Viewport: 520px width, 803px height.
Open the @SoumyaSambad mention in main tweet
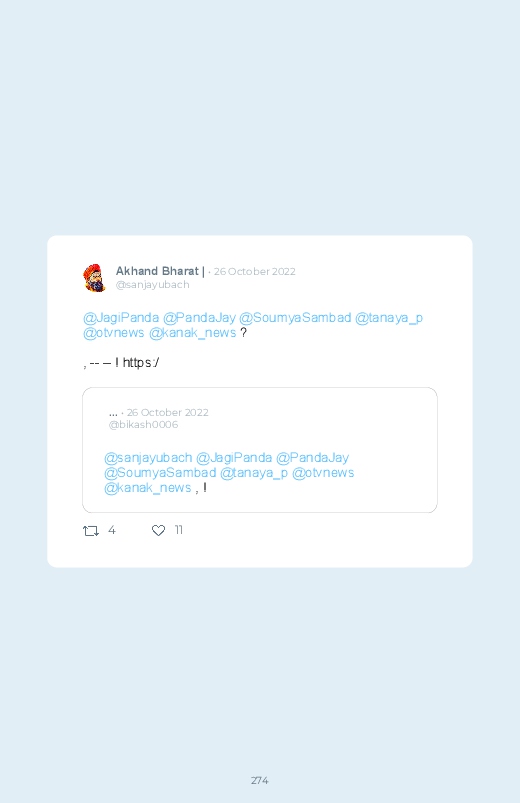click(x=295, y=318)
